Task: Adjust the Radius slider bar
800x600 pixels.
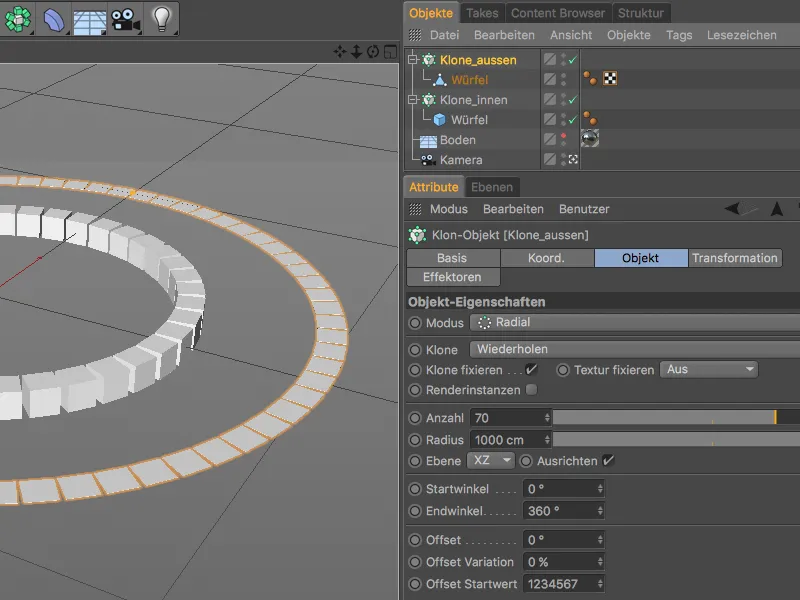Action: (x=676, y=439)
